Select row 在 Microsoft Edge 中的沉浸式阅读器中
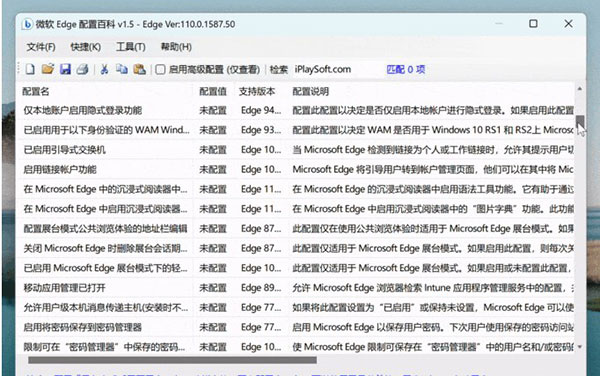This screenshot has height=376, width=600. pyautogui.click(x=295, y=189)
